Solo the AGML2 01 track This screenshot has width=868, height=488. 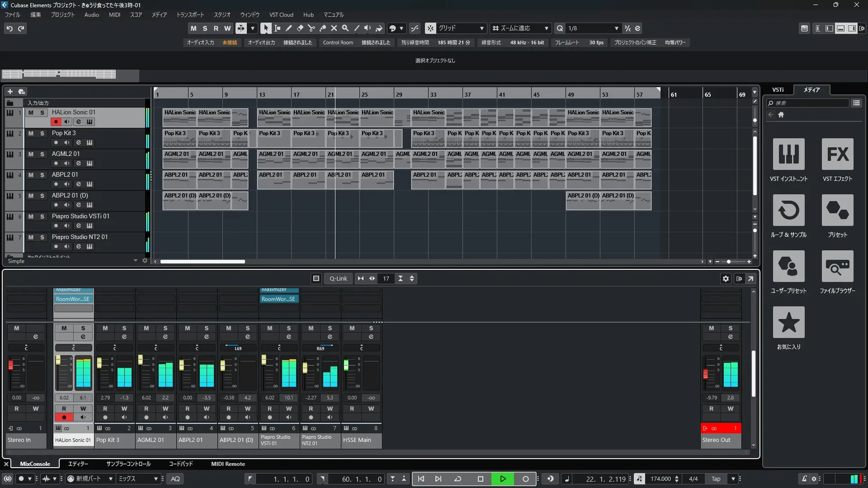pos(42,154)
